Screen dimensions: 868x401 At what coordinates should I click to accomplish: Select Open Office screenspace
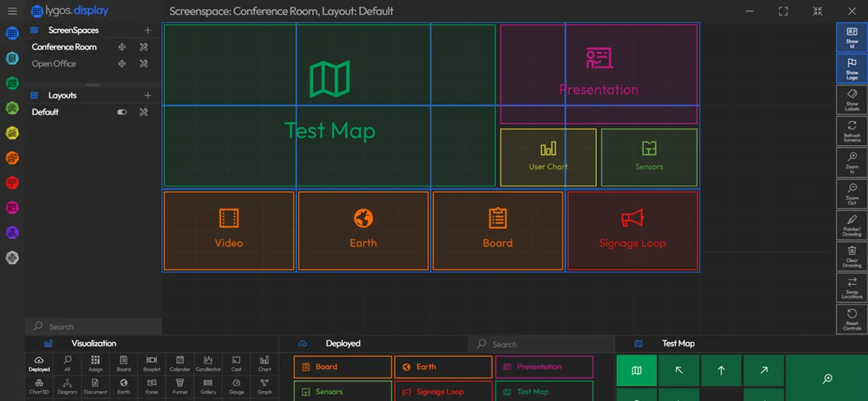[x=54, y=63]
